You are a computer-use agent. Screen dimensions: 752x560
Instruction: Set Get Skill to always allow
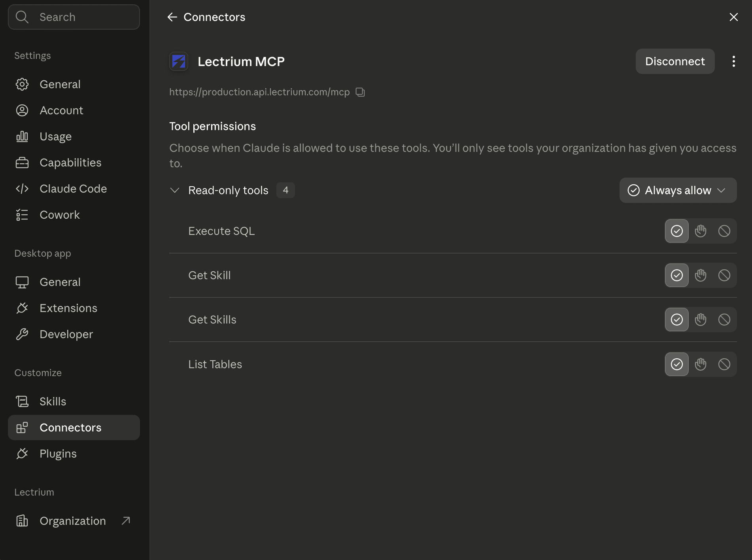(x=677, y=275)
